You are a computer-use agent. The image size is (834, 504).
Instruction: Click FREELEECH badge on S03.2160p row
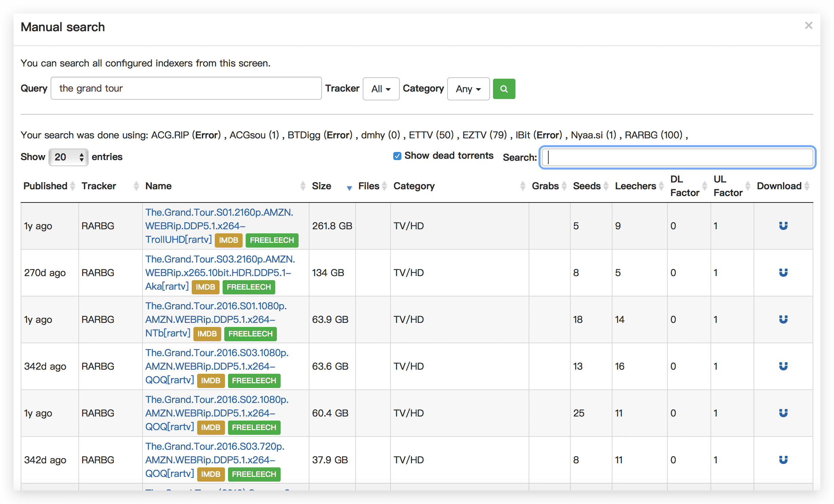[249, 287]
